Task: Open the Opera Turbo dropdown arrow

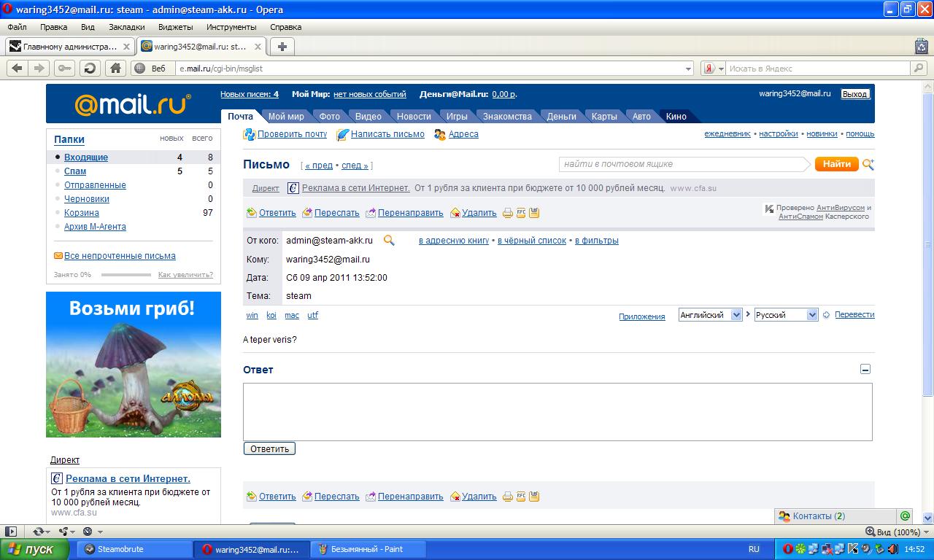Action: [100, 532]
